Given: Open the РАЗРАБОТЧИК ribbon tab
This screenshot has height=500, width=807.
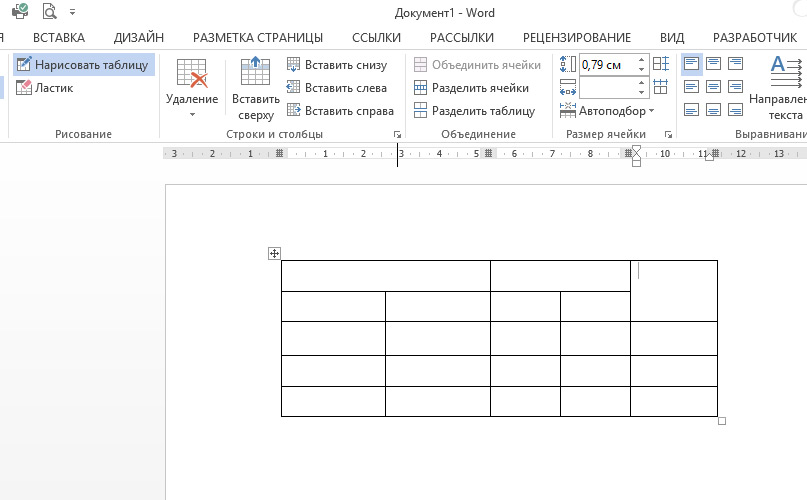Looking at the screenshot, I should pos(755,38).
